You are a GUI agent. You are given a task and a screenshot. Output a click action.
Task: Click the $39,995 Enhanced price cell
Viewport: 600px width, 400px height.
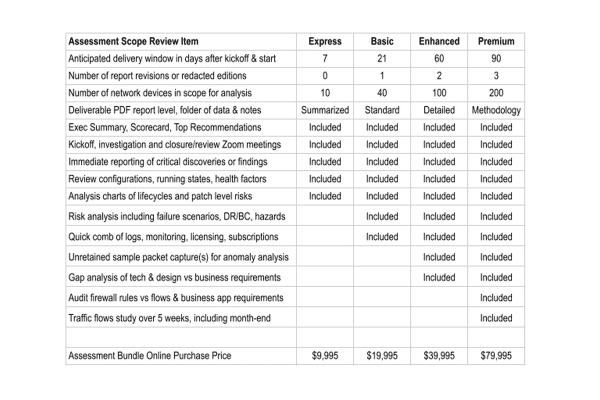click(439, 356)
